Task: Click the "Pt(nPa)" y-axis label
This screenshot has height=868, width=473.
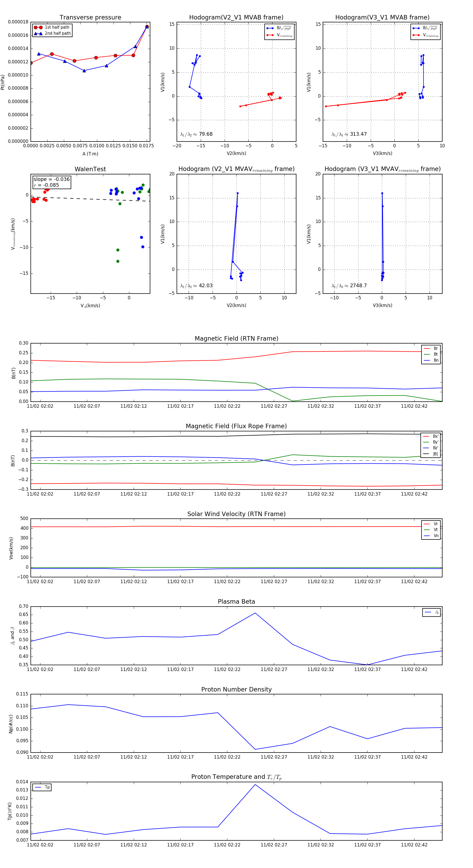Action: [x=3, y=82]
